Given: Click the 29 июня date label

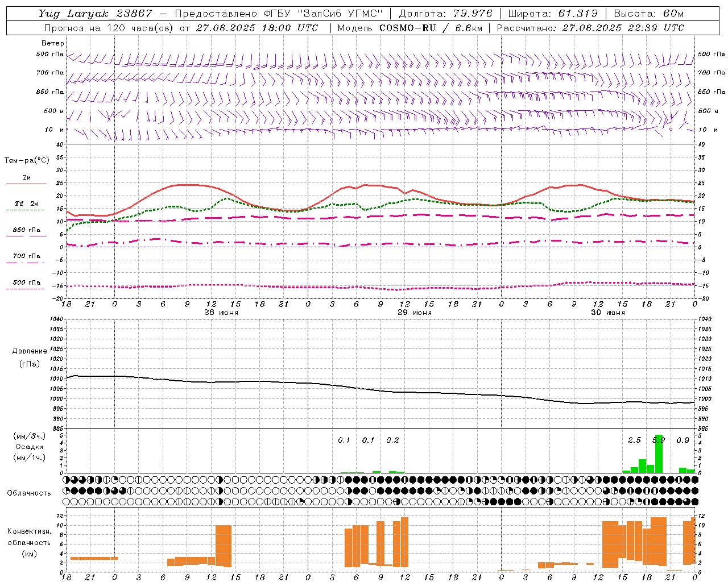Looking at the screenshot, I should point(414,313).
